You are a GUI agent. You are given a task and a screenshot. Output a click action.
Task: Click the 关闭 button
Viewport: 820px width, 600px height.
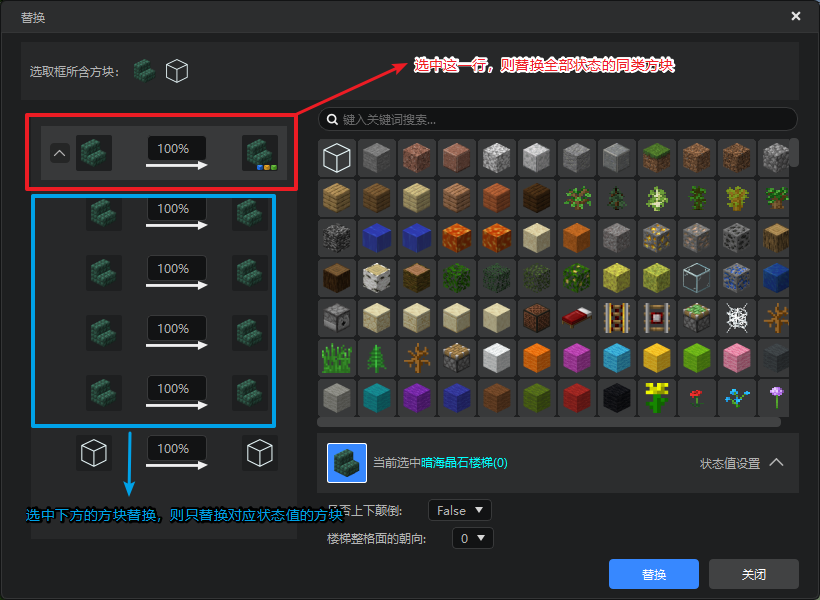point(754,574)
